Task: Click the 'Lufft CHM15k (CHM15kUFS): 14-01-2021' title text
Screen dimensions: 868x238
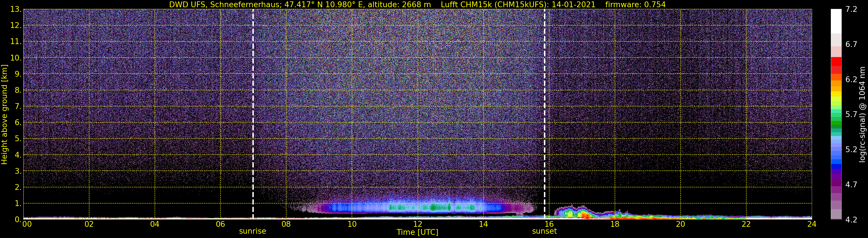Action: pyautogui.click(x=518, y=4)
